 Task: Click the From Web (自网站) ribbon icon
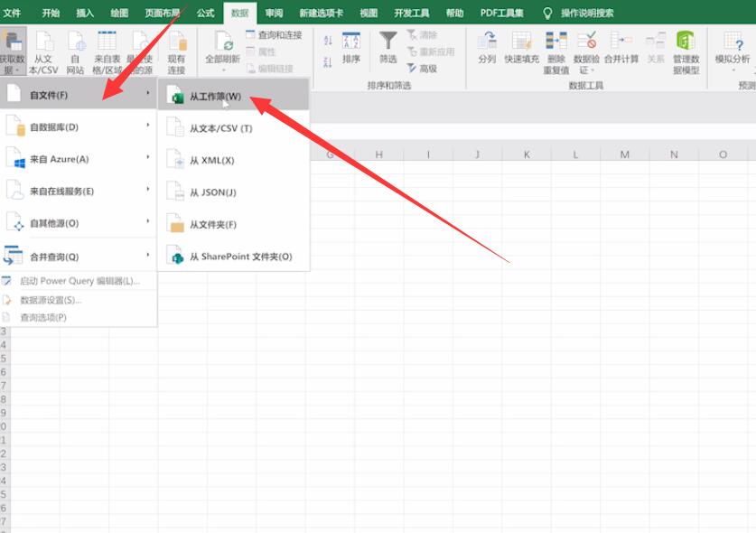click(x=75, y=51)
